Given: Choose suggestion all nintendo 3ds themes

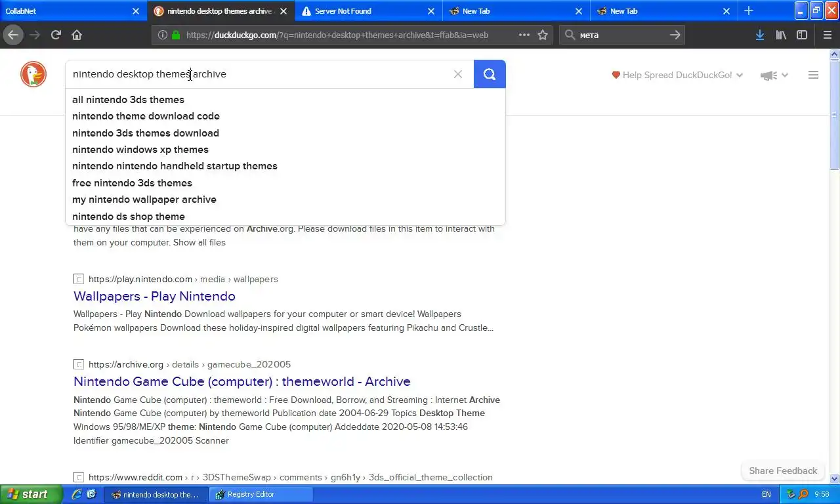Looking at the screenshot, I should [x=285, y=100].
